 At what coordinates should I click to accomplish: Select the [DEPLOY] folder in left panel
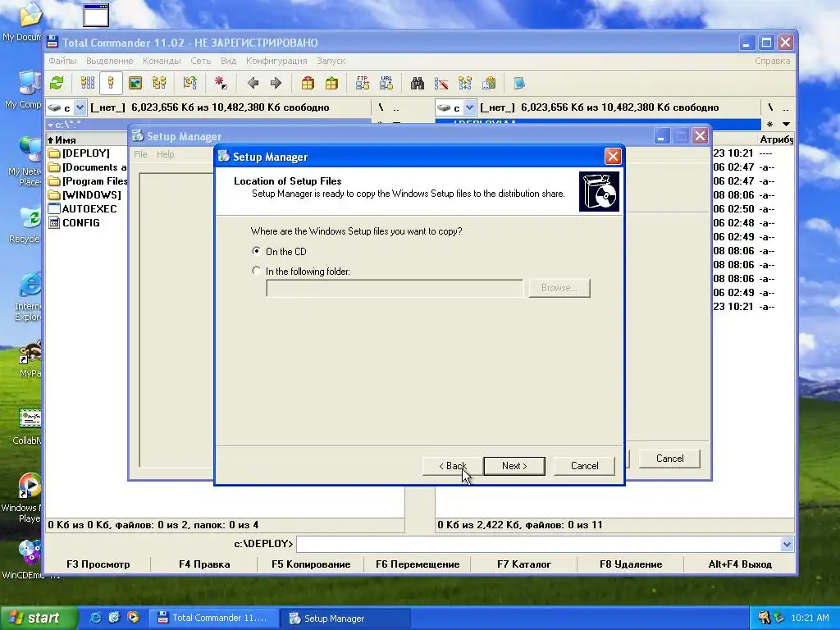point(85,153)
